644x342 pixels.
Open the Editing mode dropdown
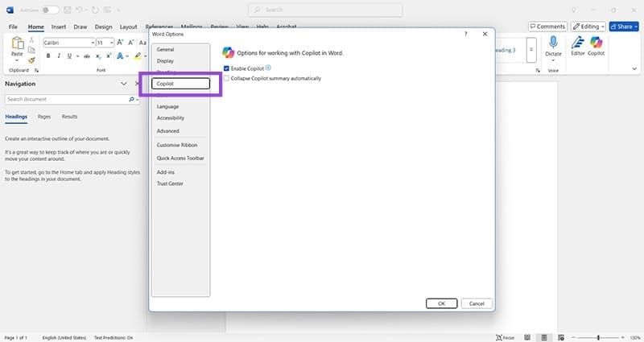pyautogui.click(x=588, y=27)
